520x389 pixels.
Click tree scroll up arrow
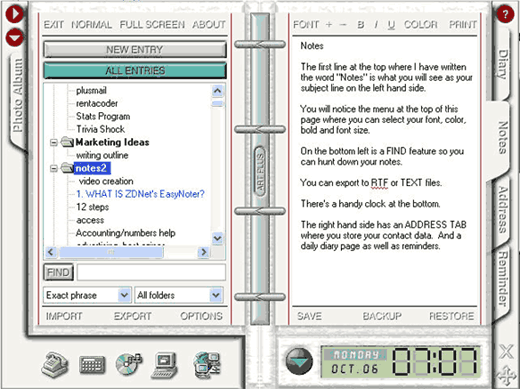click(217, 91)
